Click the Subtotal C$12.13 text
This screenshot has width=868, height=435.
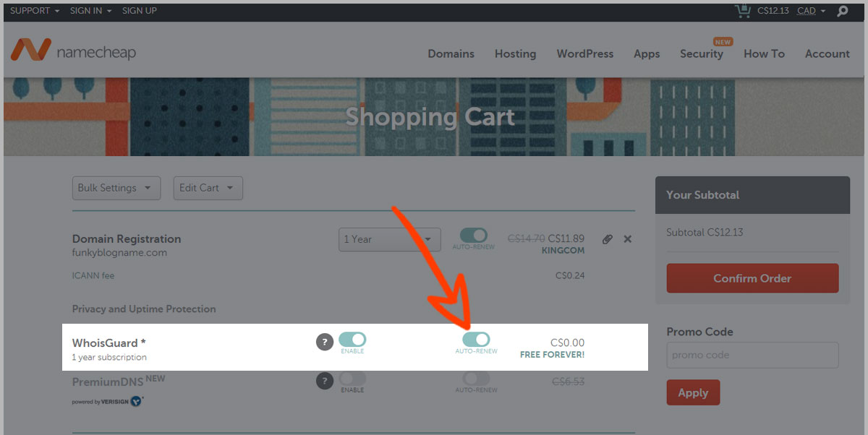(705, 233)
